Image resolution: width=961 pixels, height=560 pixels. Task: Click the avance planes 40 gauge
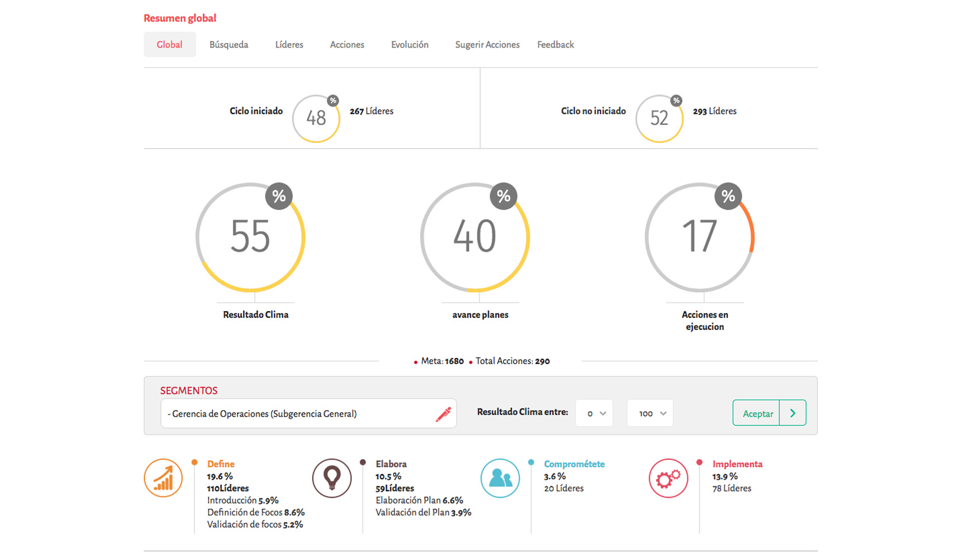pos(475,237)
